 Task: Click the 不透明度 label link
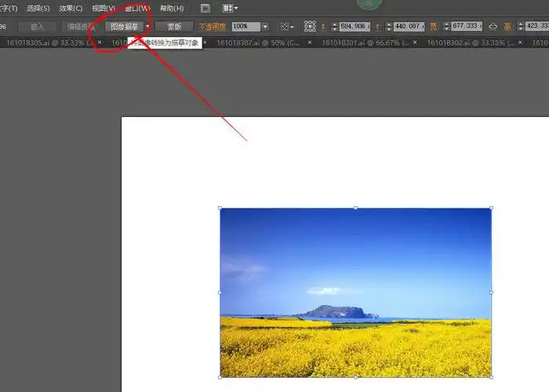213,27
